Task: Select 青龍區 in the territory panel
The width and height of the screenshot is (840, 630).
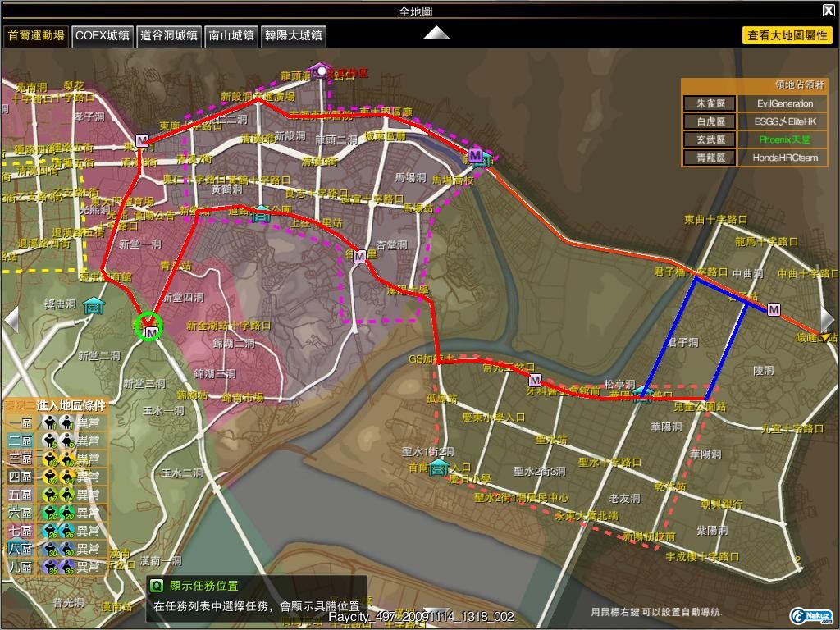Action: pyautogui.click(x=710, y=157)
